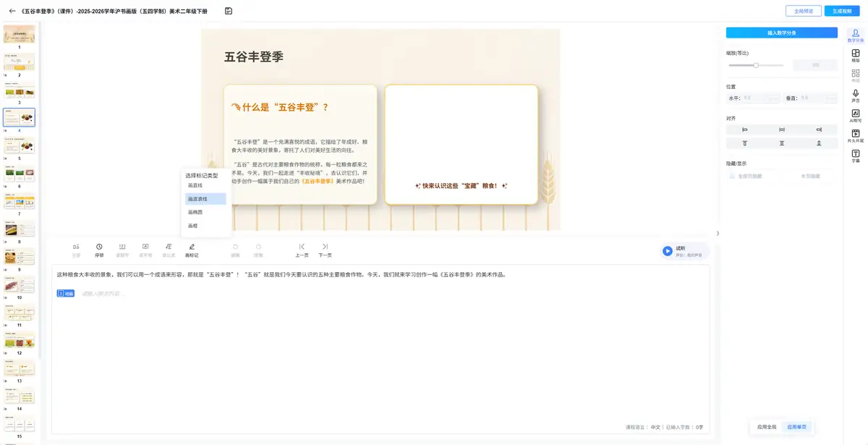This screenshot has height=445, width=868.
Task: Align digital avatar to right edge
Action: click(x=819, y=130)
